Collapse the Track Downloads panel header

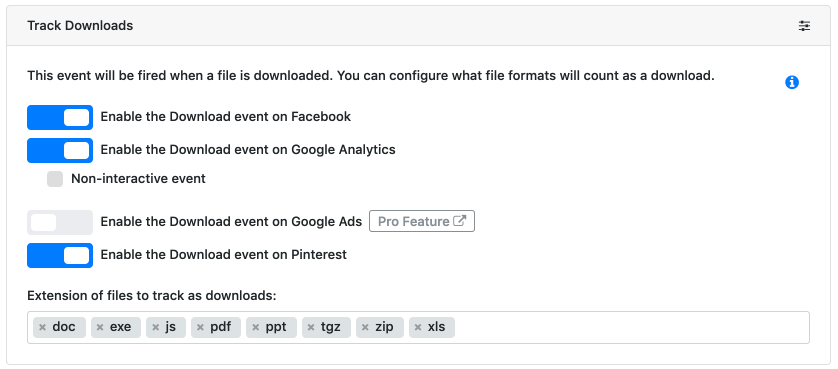coord(418,26)
